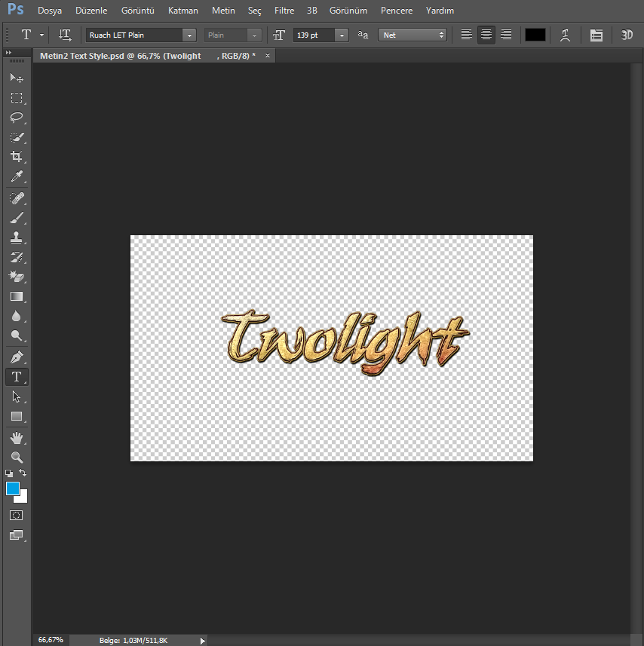Toggle text orientation in options bar
Image resolution: width=644 pixels, height=646 pixels.
pos(65,35)
